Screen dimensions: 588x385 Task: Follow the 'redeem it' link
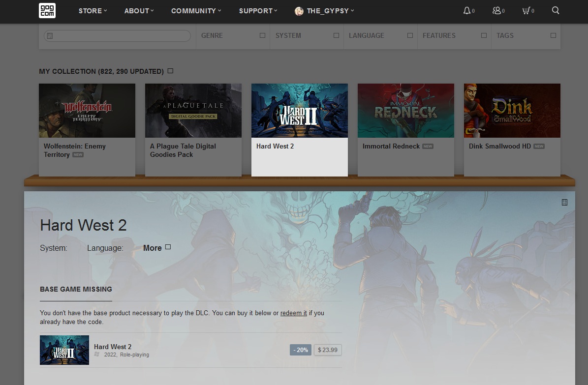pyautogui.click(x=294, y=313)
